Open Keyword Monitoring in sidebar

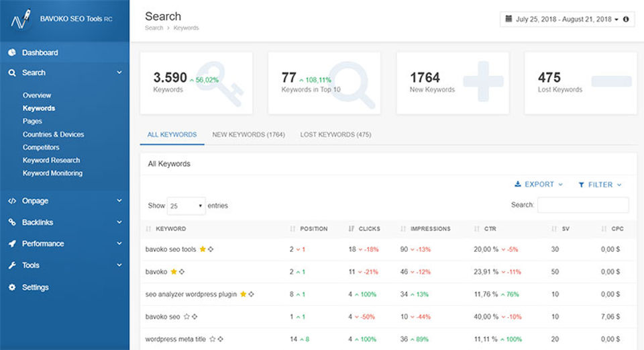coord(52,173)
